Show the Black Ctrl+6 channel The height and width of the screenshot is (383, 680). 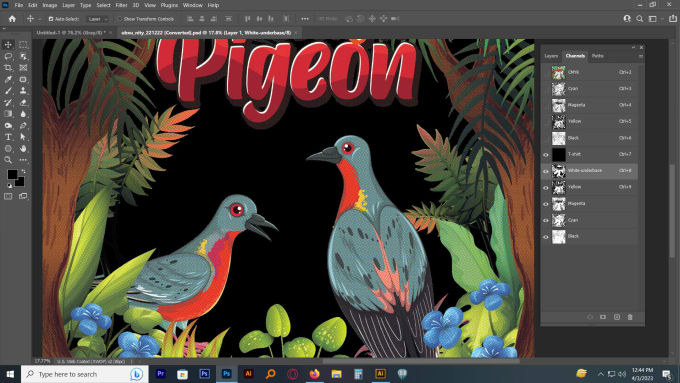(546, 138)
